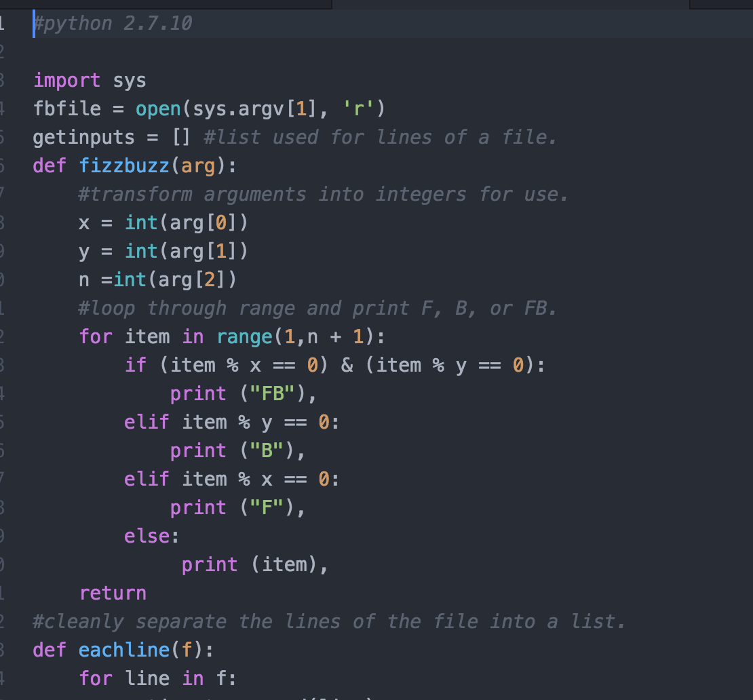Click the 'n =int(arg[2])' line
Image resolution: width=753 pixels, height=700 pixels.
tap(157, 280)
